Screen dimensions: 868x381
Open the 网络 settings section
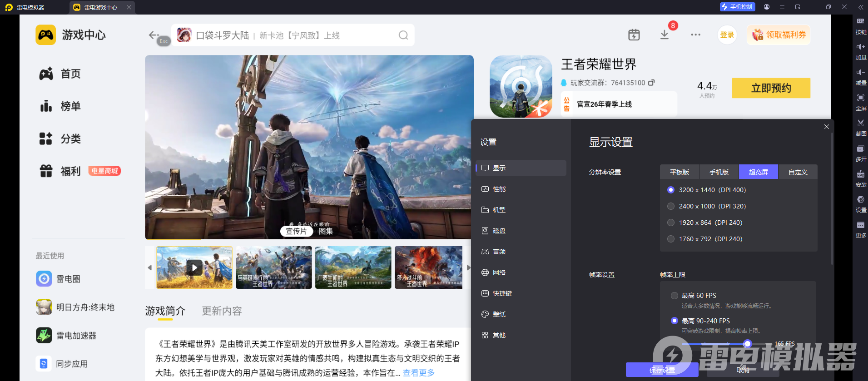pyautogui.click(x=521, y=272)
